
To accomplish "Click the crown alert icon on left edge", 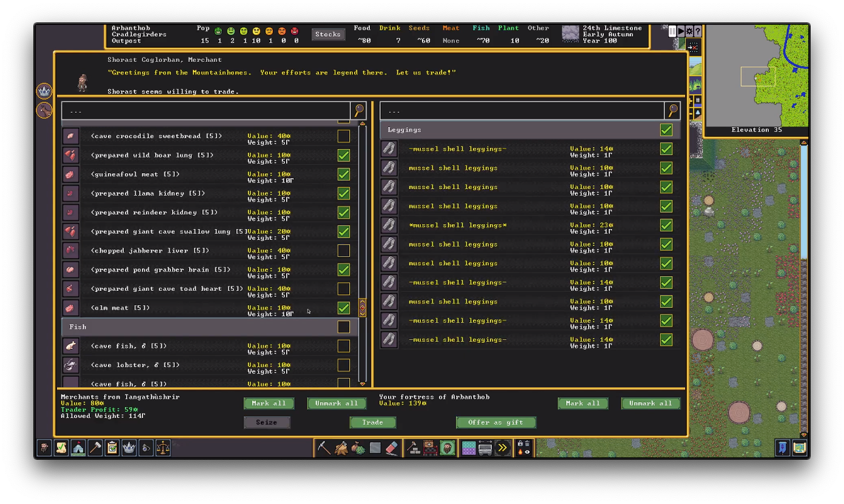I will pos(44,91).
